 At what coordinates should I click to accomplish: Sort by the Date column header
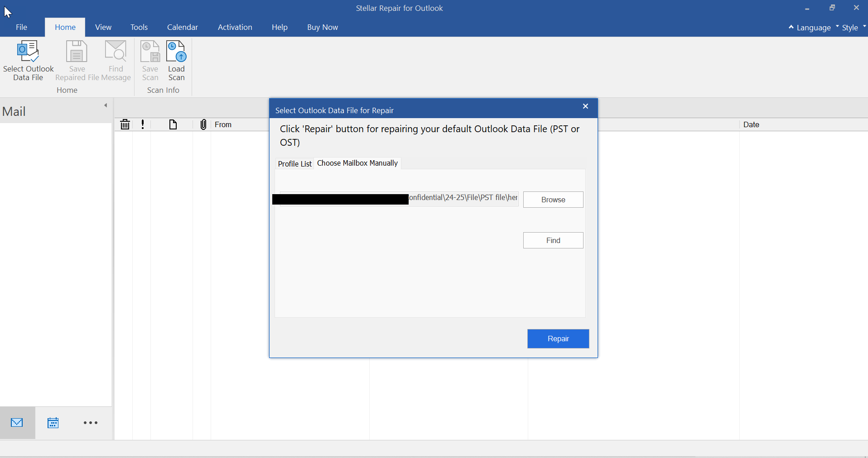[x=751, y=124]
